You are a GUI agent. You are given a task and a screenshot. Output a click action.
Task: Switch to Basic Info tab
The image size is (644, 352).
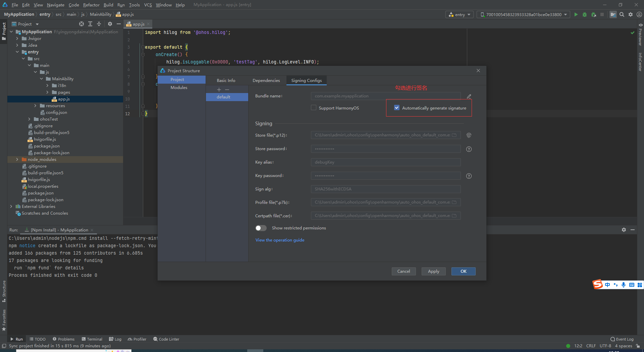pyautogui.click(x=226, y=81)
